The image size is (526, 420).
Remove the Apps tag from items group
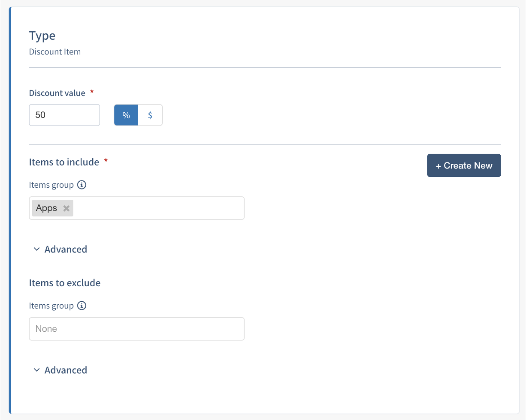coord(66,208)
